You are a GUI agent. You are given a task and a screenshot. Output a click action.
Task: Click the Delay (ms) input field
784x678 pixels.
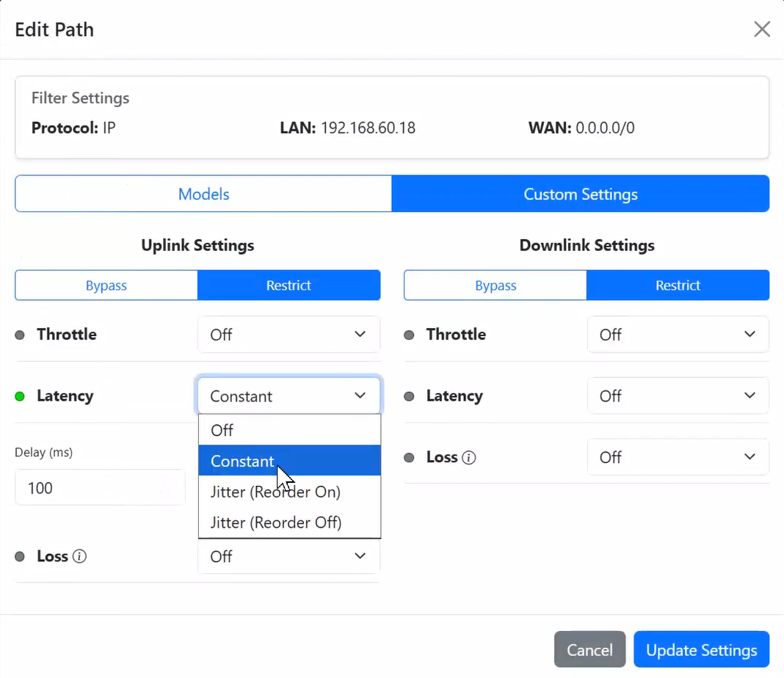(x=100, y=487)
